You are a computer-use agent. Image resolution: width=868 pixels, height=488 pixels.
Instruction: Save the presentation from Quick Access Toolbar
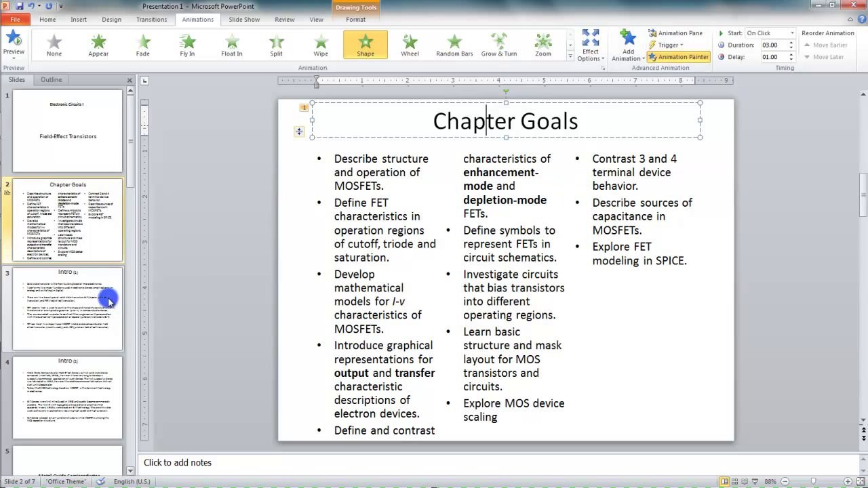(x=19, y=6)
